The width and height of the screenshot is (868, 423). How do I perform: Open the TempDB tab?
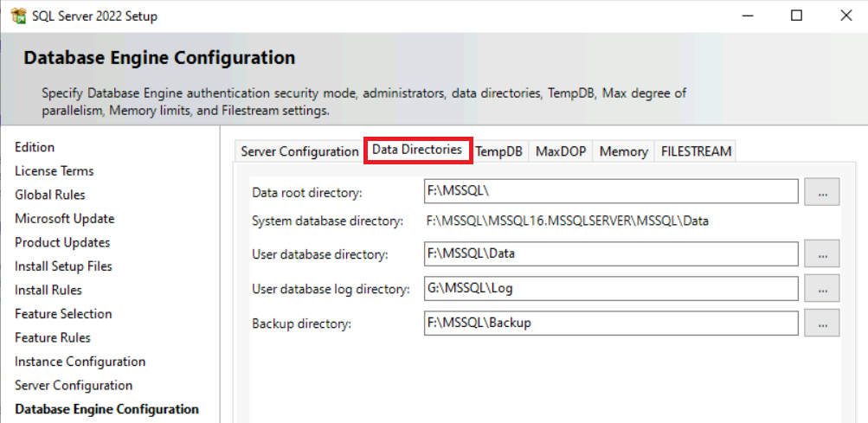coord(498,151)
